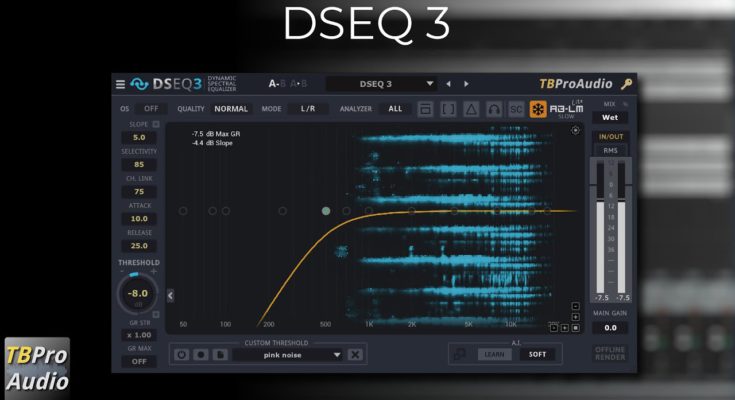
Task: Toggle oversampling OFF button
Action: pos(151,108)
